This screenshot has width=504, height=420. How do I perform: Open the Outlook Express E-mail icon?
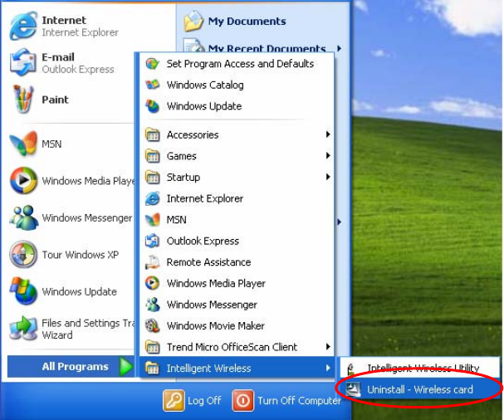click(22, 62)
